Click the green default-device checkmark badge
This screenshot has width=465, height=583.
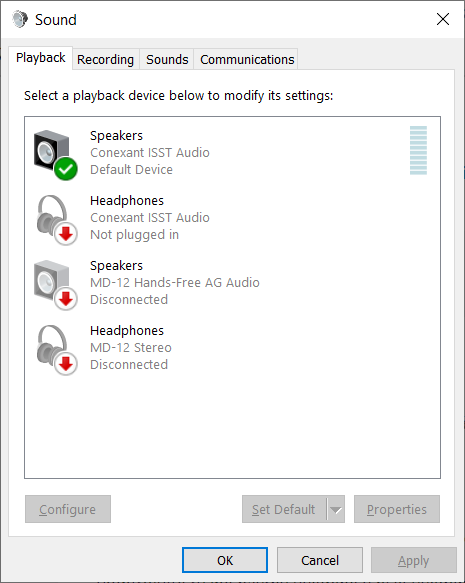pos(66,169)
